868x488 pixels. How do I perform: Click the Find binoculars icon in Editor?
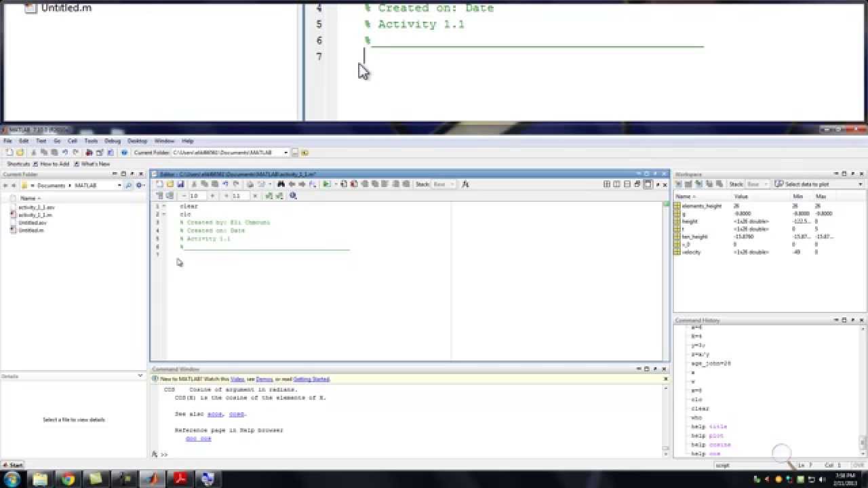coord(281,184)
